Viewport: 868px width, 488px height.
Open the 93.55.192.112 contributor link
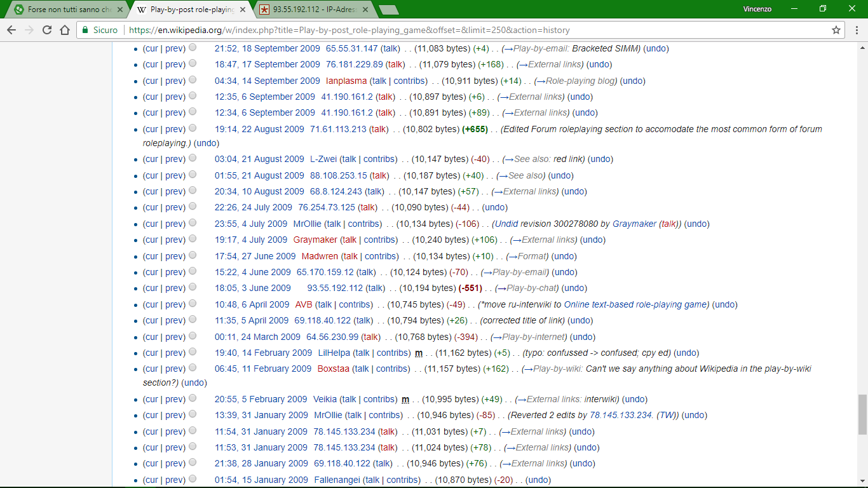[335, 288]
